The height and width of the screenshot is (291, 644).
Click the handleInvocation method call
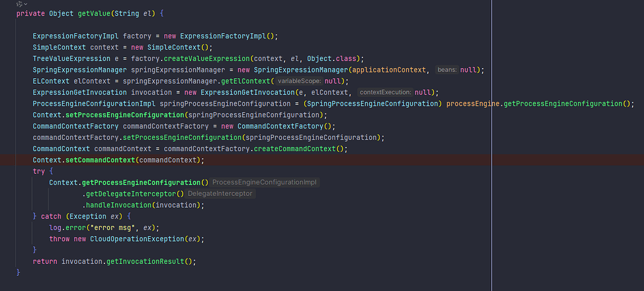tap(119, 205)
